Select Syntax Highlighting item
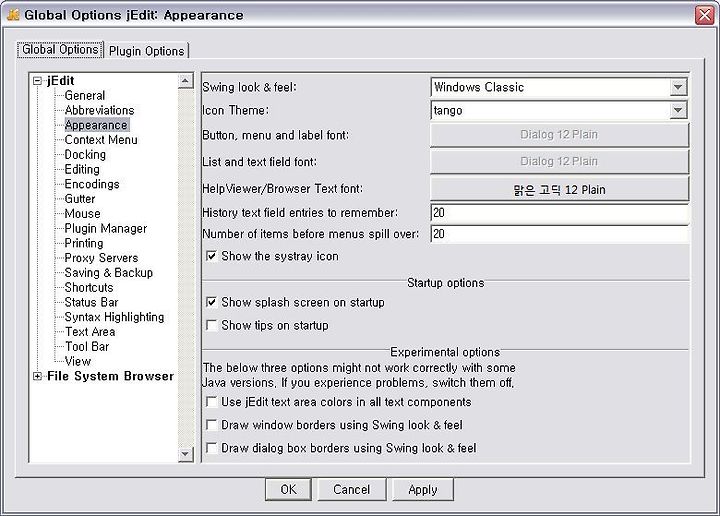 (114, 317)
